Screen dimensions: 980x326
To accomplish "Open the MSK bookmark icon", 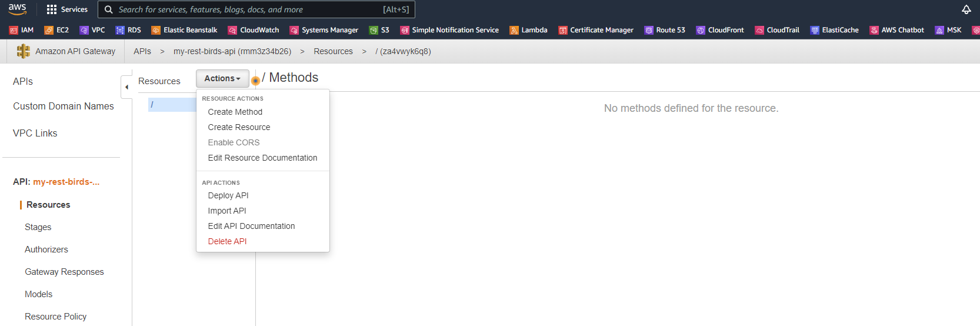I will coord(939,30).
